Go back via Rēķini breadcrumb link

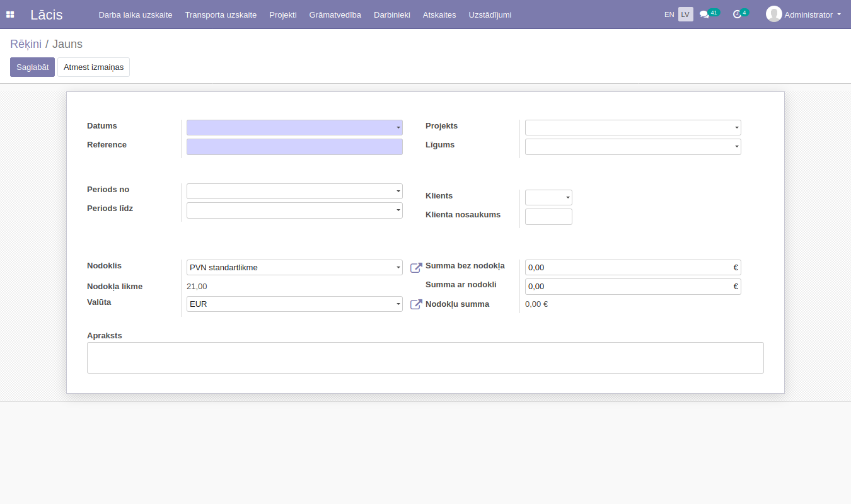point(26,44)
